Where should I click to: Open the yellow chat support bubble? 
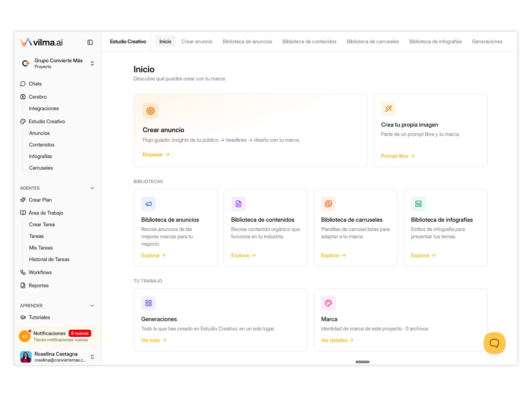pos(494,343)
